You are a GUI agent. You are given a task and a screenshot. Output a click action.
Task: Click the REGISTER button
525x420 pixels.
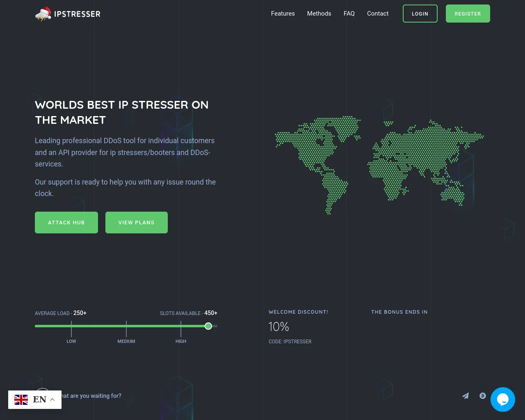pos(468,14)
